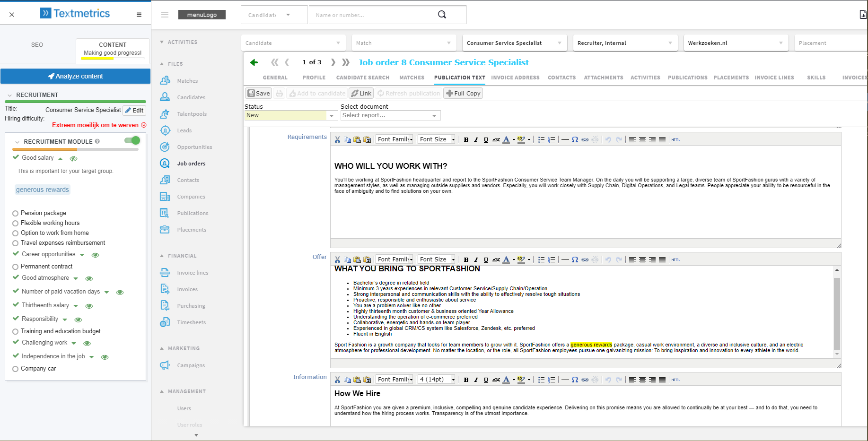Collapse the Recruitment section

click(9, 95)
